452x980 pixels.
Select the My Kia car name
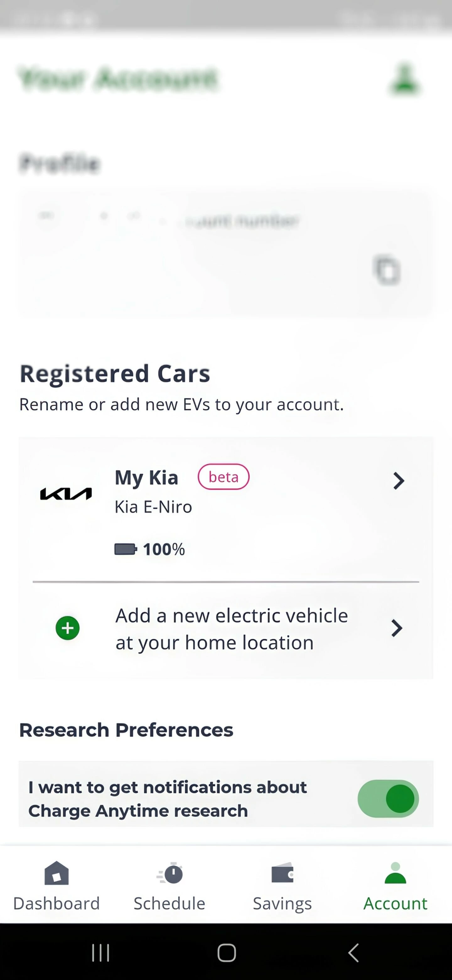(146, 477)
